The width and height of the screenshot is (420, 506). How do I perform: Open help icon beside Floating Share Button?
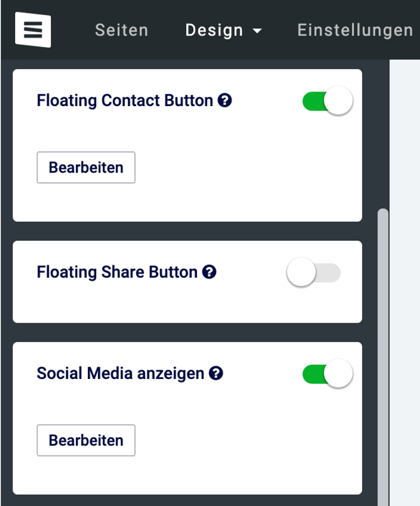(209, 272)
